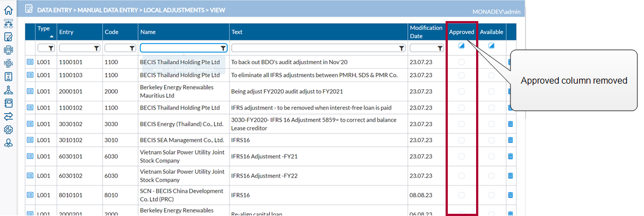Delete entry 8010101 with trash icon
The image size is (644, 216).
coord(510,194)
